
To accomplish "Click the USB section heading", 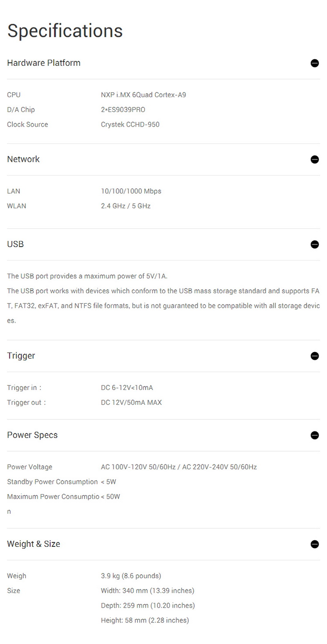I will [16, 244].
